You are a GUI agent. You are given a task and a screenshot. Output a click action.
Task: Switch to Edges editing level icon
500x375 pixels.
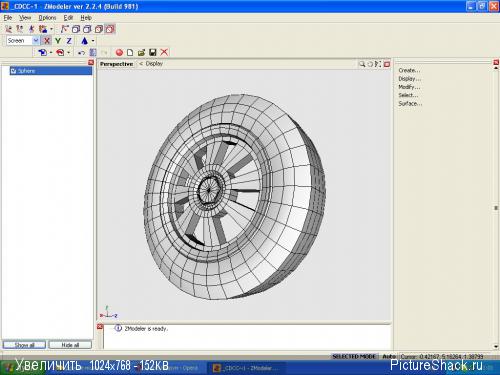click(20, 29)
